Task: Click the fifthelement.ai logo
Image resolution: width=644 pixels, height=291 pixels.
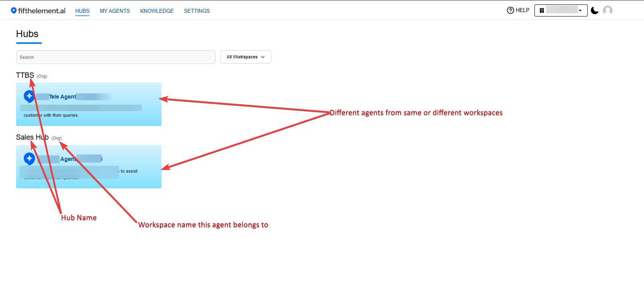Action: [38, 11]
